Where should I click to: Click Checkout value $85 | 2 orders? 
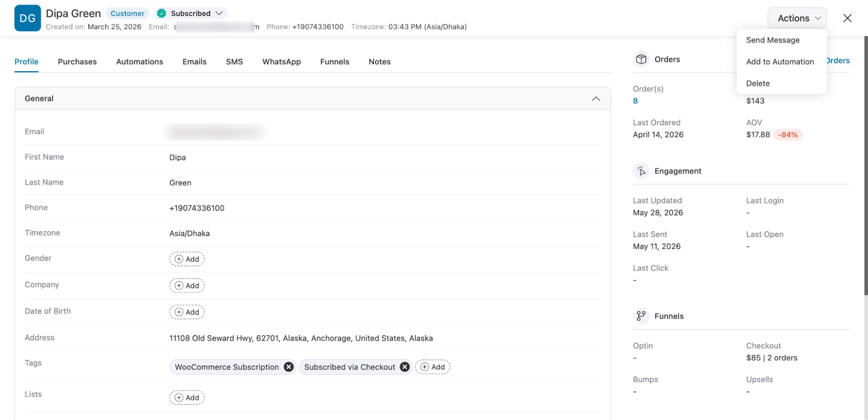[772, 358]
